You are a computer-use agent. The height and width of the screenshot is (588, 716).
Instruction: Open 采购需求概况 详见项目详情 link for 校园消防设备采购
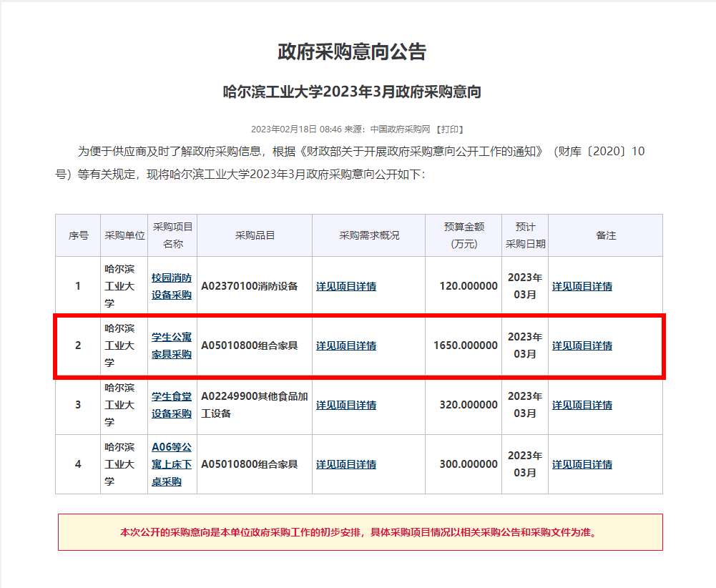point(346,286)
